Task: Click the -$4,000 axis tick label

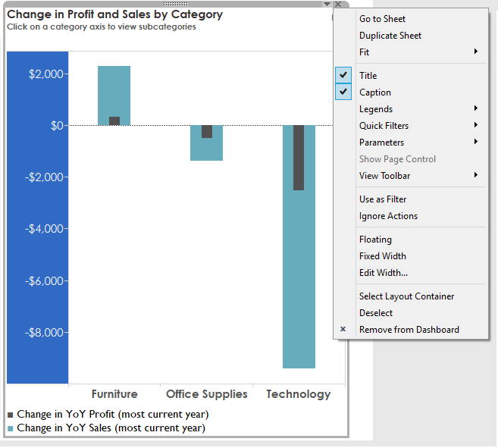Action: (x=45, y=229)
